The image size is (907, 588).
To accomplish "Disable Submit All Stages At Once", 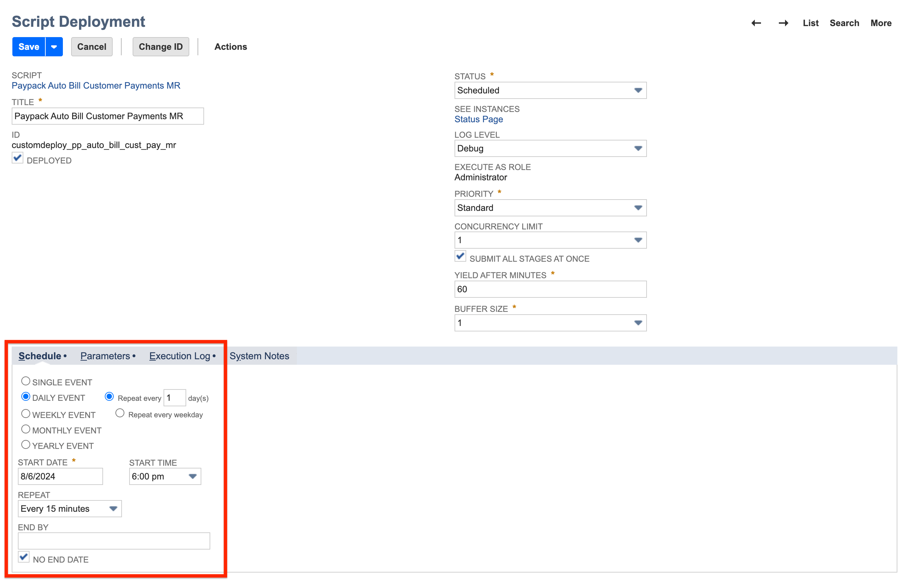I will pyautogui.click(x=460, y=257).
